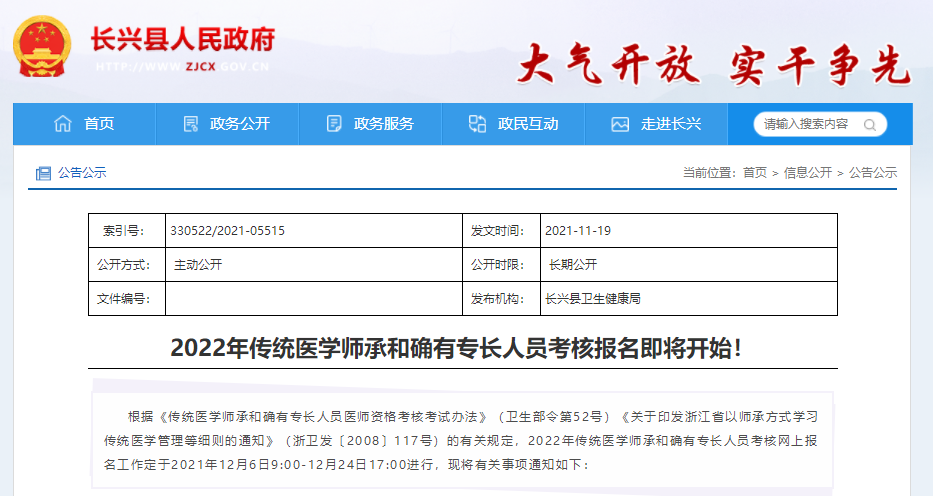Click the 政民互动 chat icon
Image resolution: width=933 pixels, height=496 pixels.
(x=477, y=124)
